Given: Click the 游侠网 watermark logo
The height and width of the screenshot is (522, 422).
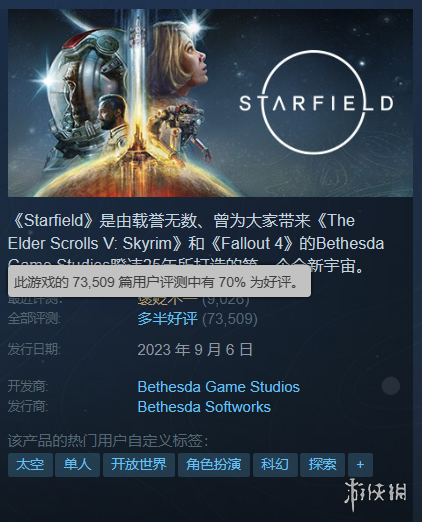Looking at the screenshot, I should tap(375, 495).
